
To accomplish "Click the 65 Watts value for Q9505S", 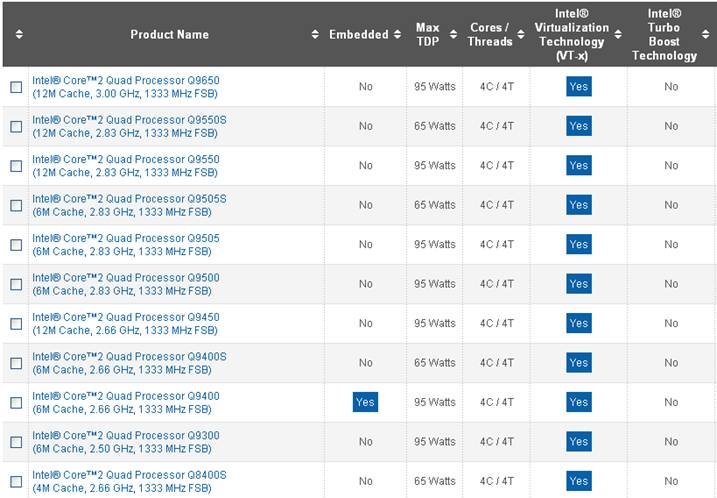I will (x=435, y=205).
